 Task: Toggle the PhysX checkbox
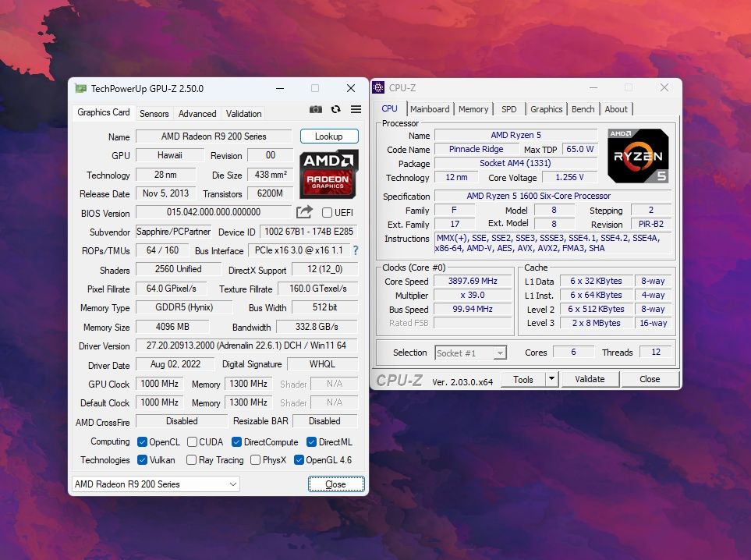point(255,460)
